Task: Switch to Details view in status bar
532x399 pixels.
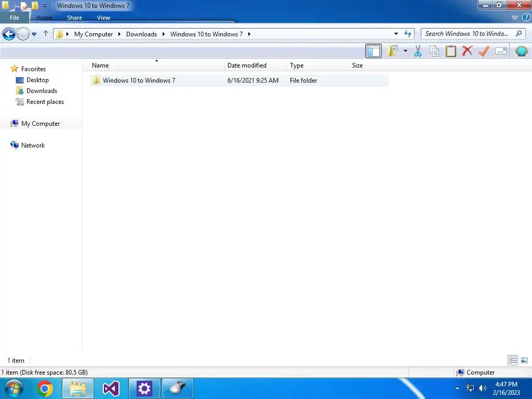Action: [x=513, y=360]
